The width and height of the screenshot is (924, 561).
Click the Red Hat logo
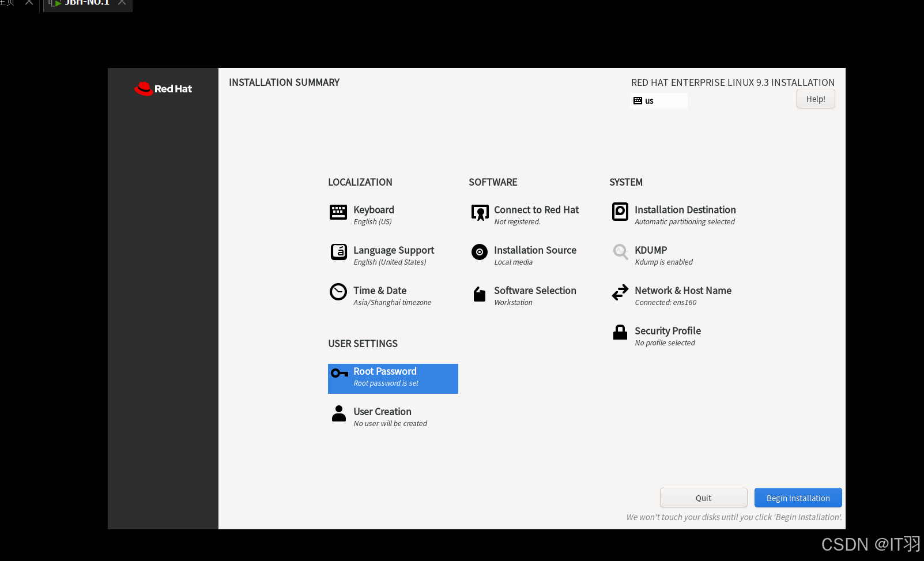[163, 89]
